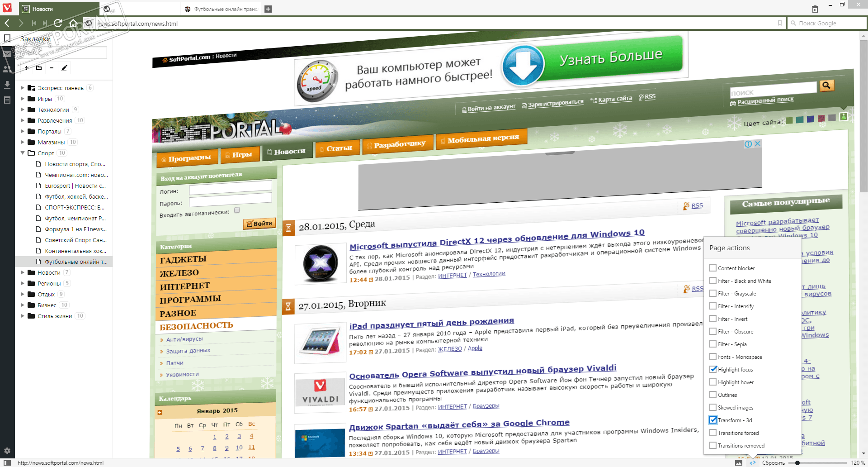The width and height of the screenshot is (868, 467).
Task: Expand the Экспресс-панель bookmark folder
Action: point(23,88)
